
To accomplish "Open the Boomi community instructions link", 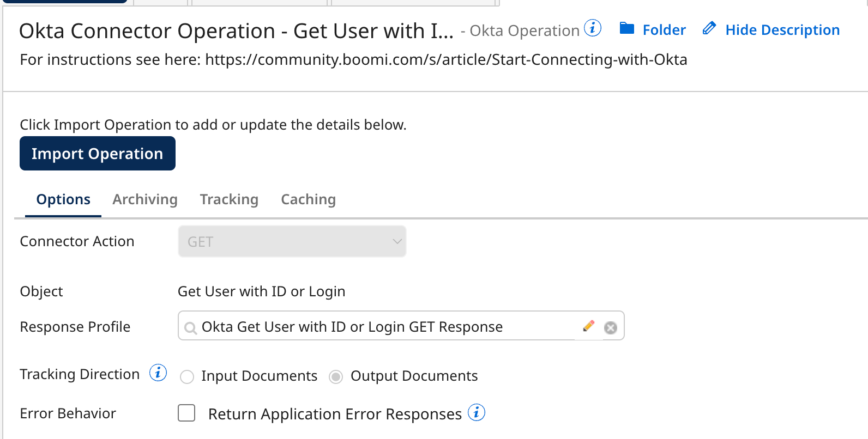I will (x=446, y=59).
